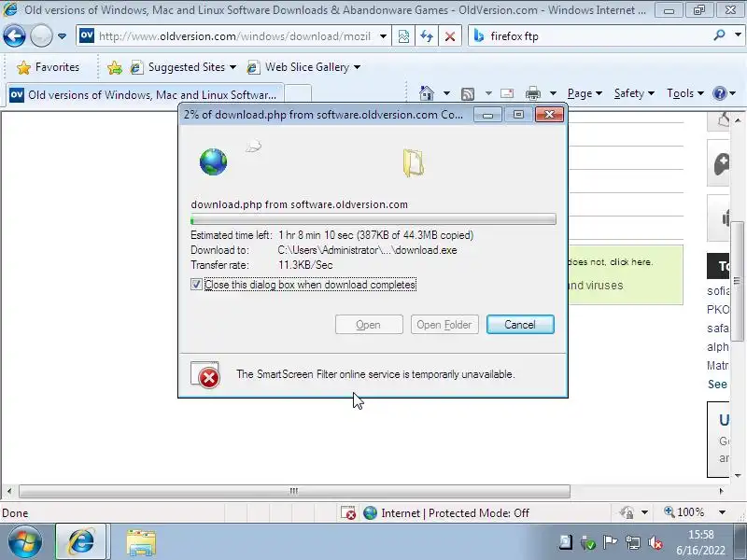Click the 'download.php from software.oldversion.com' text

299,204
